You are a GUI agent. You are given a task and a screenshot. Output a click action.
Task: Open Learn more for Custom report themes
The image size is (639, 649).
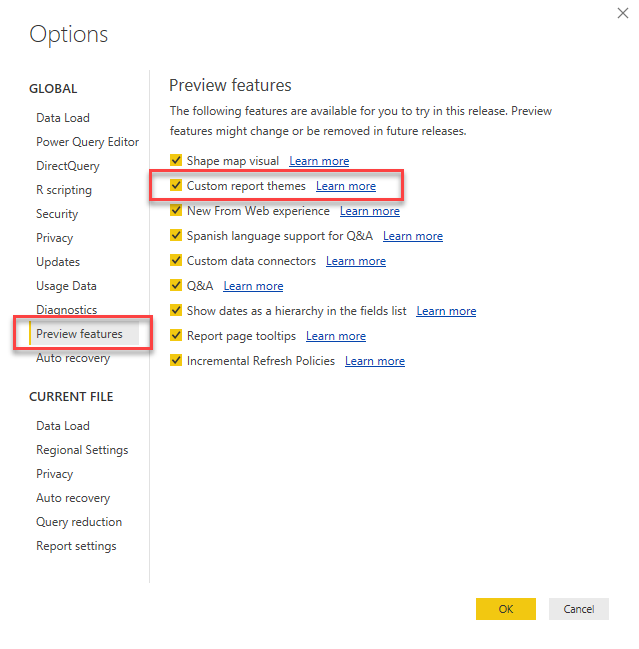(x=346, y=186)
